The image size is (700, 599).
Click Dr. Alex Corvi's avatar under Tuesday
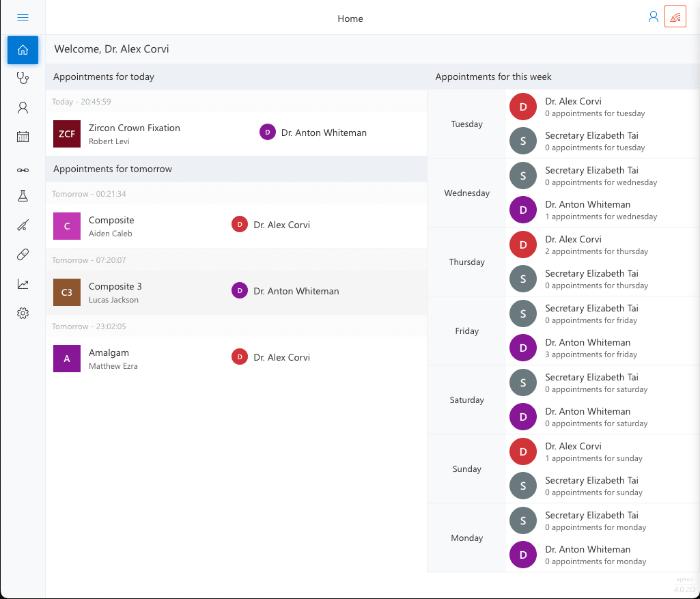coord(522,107)
